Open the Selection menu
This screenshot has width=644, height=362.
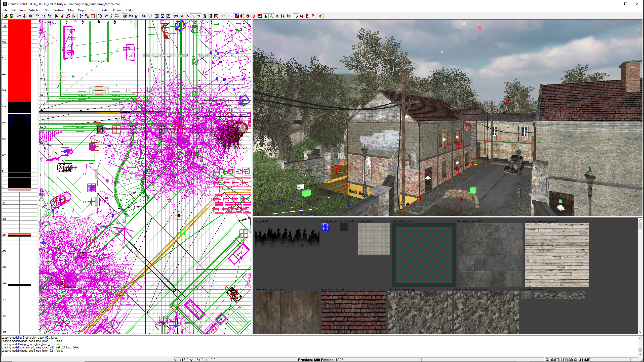(x=35, y=10)
